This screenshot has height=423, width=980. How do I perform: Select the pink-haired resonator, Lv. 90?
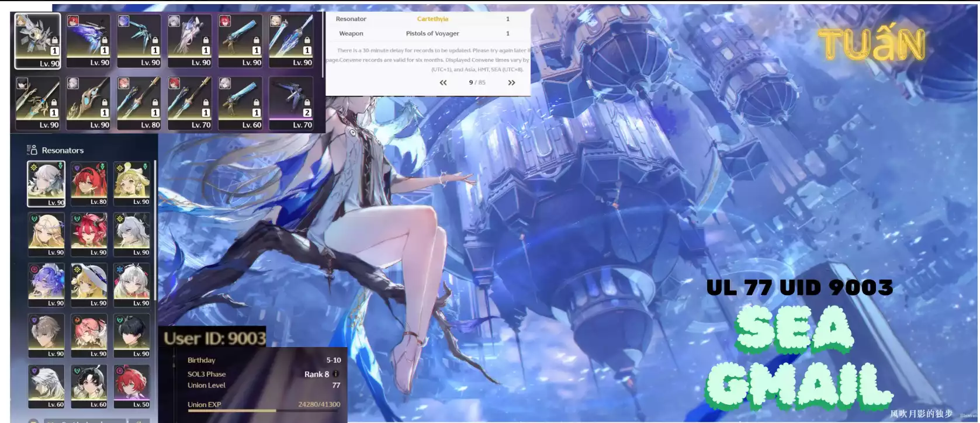(x=89, y=336)
